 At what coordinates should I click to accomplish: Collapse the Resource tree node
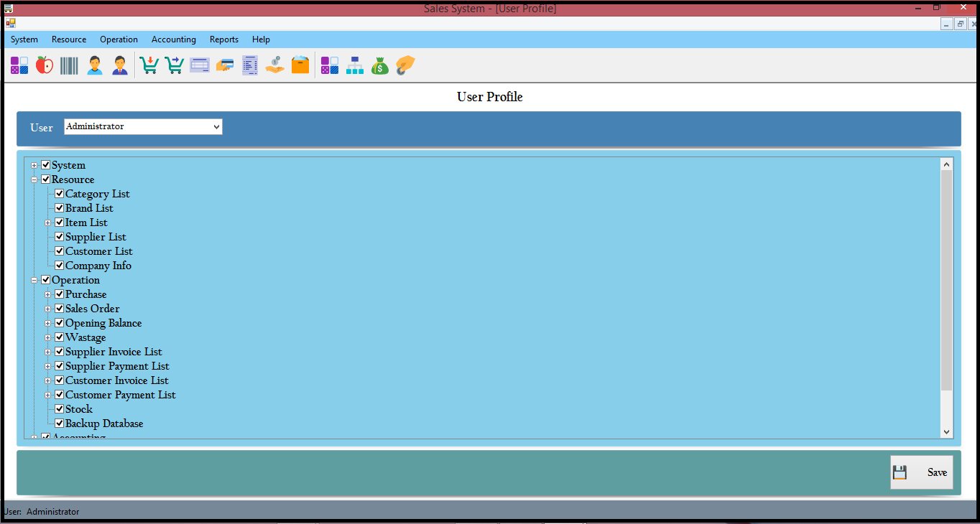point(34,180)
